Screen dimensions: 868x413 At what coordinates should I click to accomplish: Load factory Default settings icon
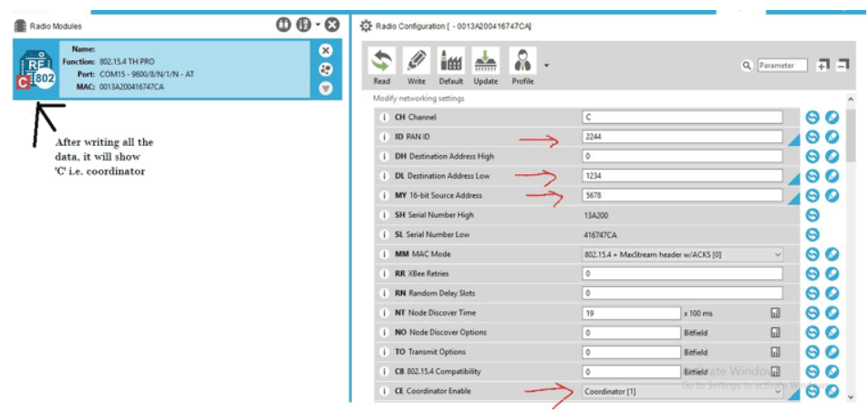(450, 62)
